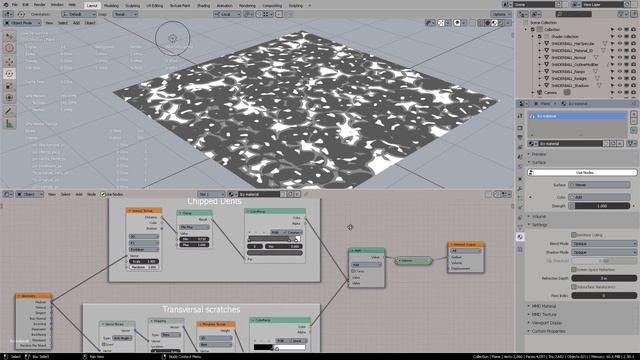The image size is (640, 360).
Task: Open the Texture properties tab
Action: pos(520,249)
